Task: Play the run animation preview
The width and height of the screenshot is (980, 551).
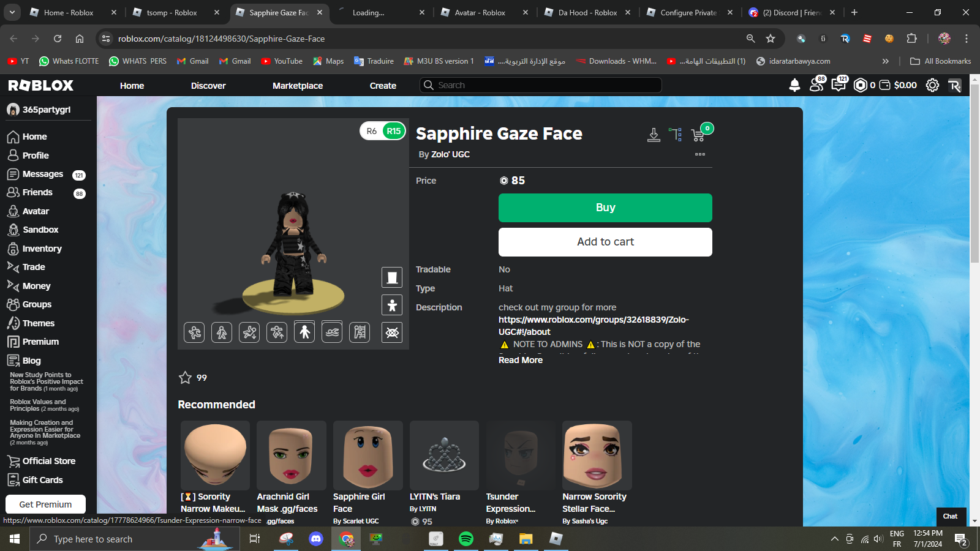Action: [x=194, y=332]
